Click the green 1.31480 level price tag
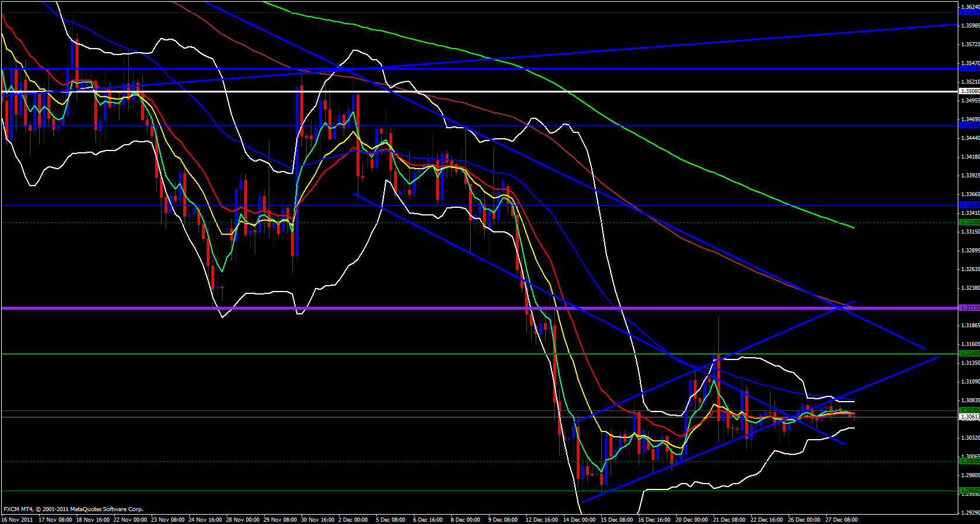Viewport: 980px width, 524px height. coord(970,354)
